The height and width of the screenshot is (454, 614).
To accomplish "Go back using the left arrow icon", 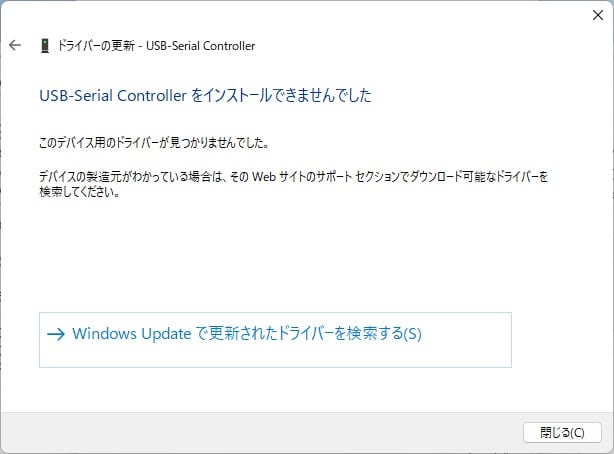I will (x=15, y=45).
